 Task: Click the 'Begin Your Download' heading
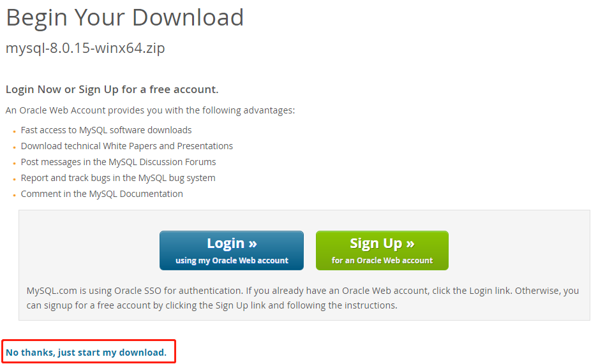[125, 18]
